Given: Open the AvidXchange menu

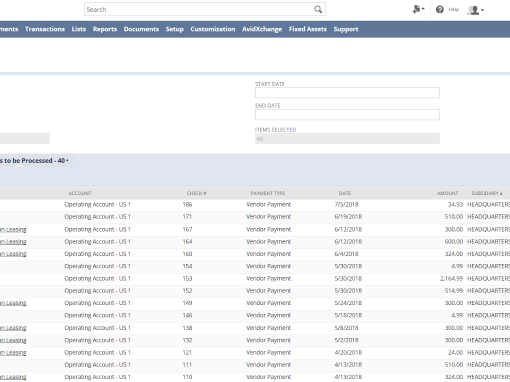Looking at the screenshot, I should [262, 29].
